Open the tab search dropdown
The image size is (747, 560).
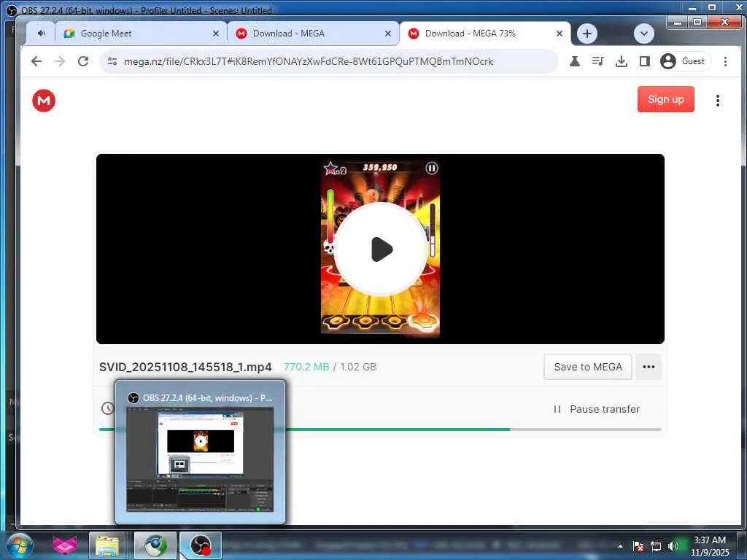(x=643, y=34)
